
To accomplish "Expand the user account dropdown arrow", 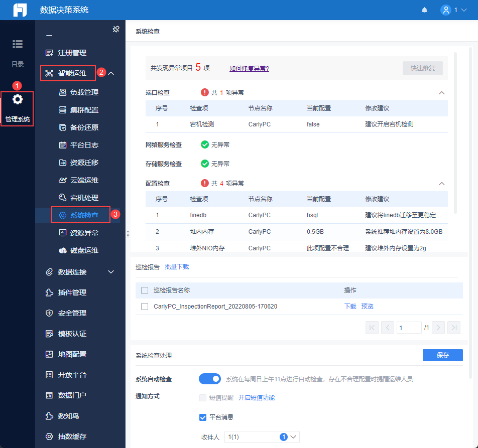I will (x=464, y=10).
